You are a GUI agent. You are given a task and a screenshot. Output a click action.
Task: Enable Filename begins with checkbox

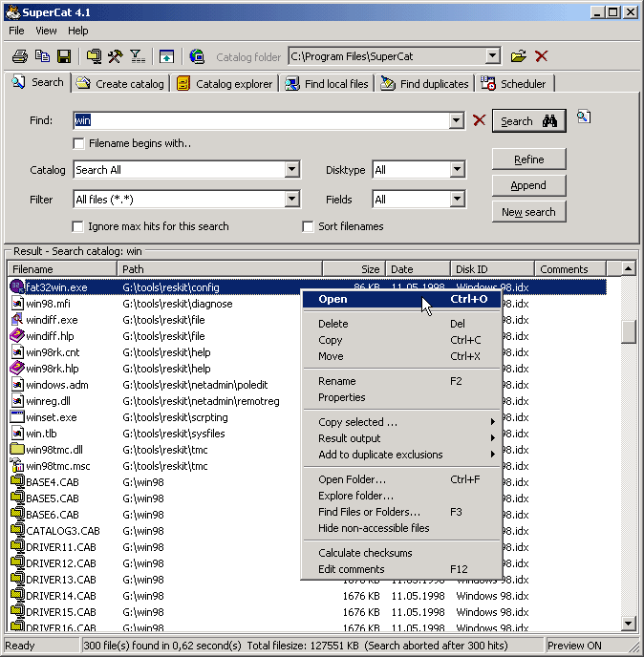point(78,143)
